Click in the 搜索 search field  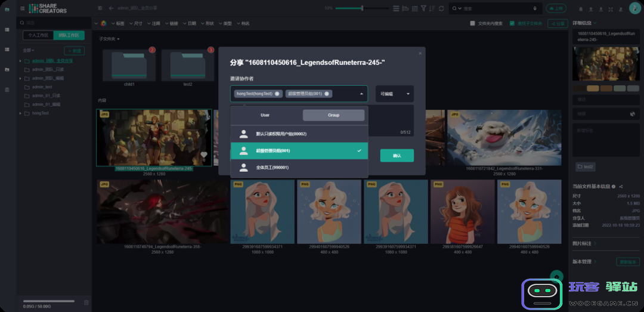(x=495, y=8)
